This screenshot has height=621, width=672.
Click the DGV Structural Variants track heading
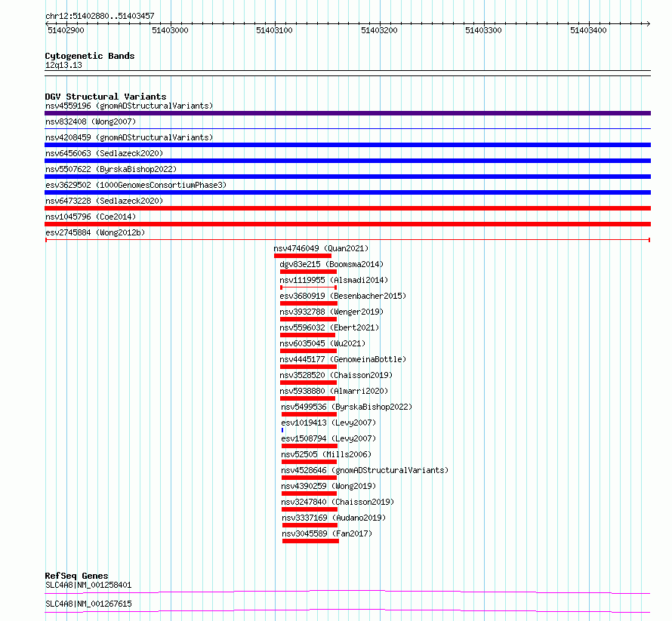pos(106,97)
